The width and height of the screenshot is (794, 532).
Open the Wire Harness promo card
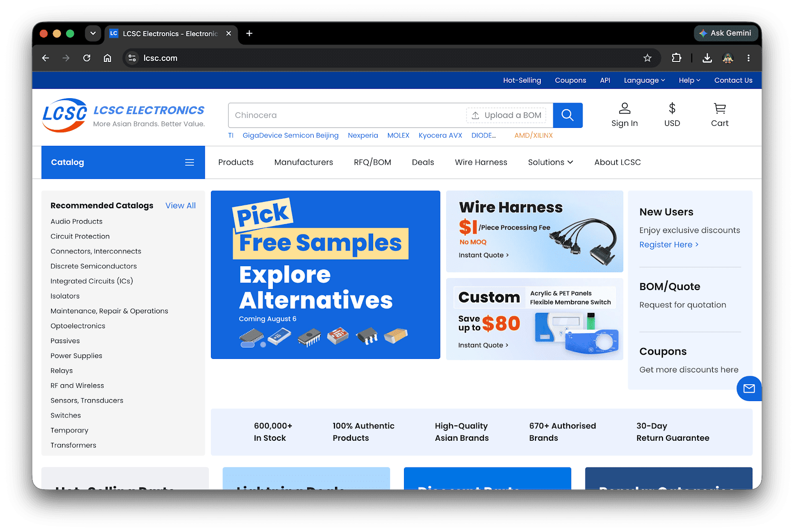click(x=534, y=232)
